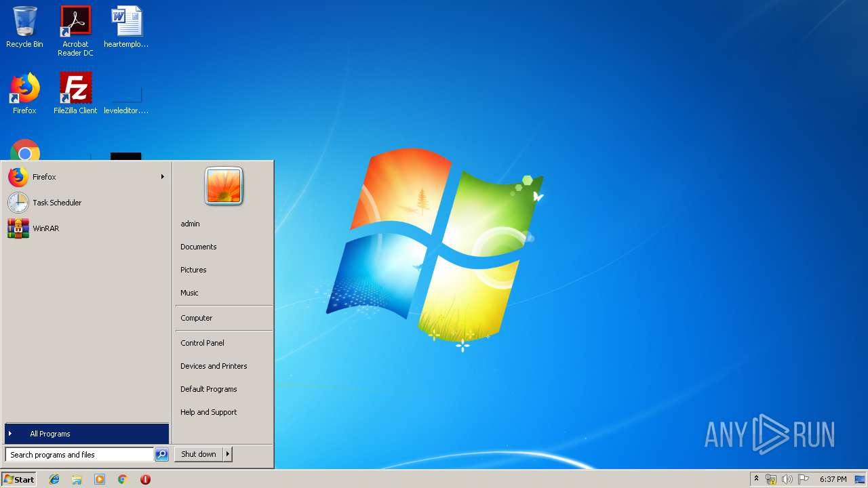Show hidden tray icons arrow
This screenshot has width=868, height=488.
756,479
